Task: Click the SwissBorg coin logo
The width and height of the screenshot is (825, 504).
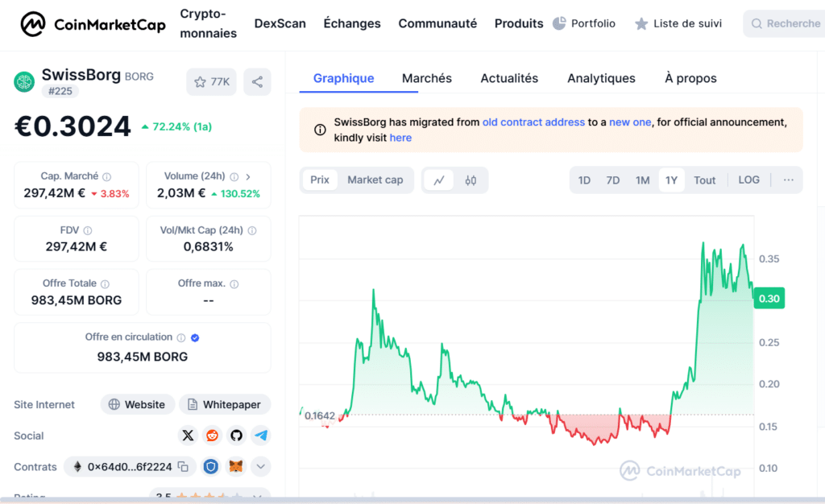Action: pos(24,82)
